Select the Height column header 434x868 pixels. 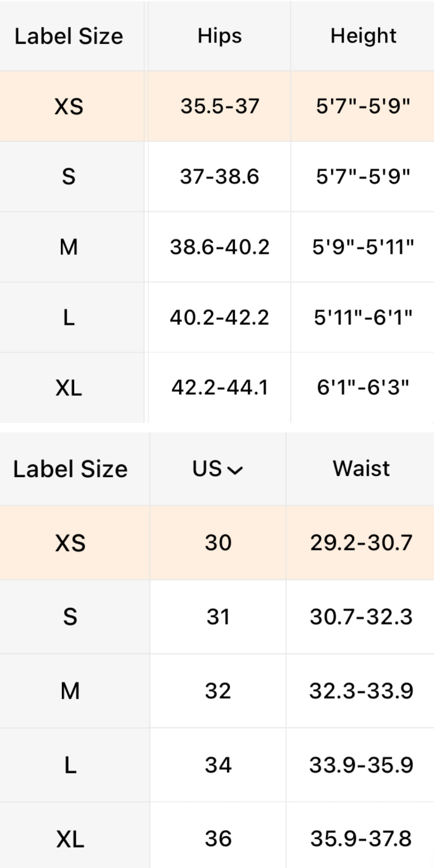[363, 36]
